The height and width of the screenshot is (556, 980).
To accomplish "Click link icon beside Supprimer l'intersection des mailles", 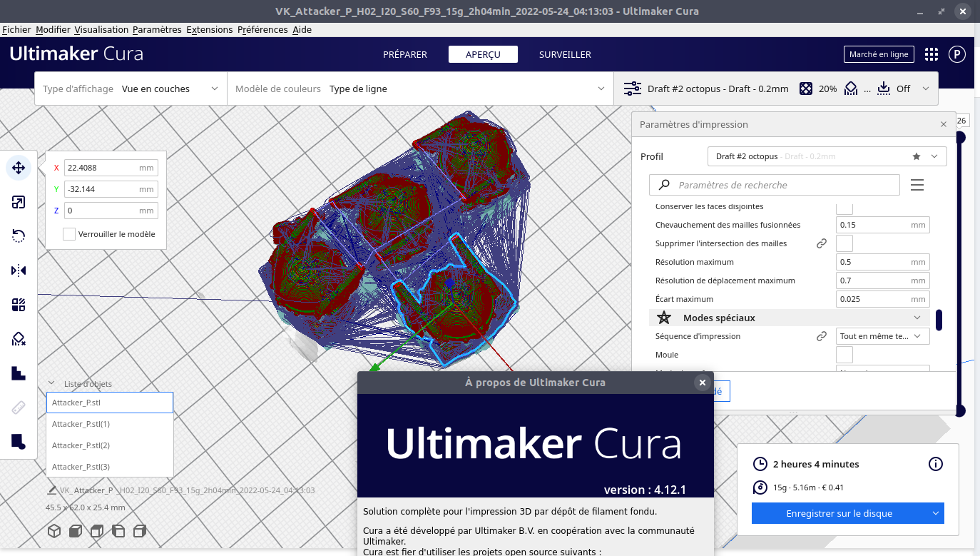I will [x=822, y=243].
